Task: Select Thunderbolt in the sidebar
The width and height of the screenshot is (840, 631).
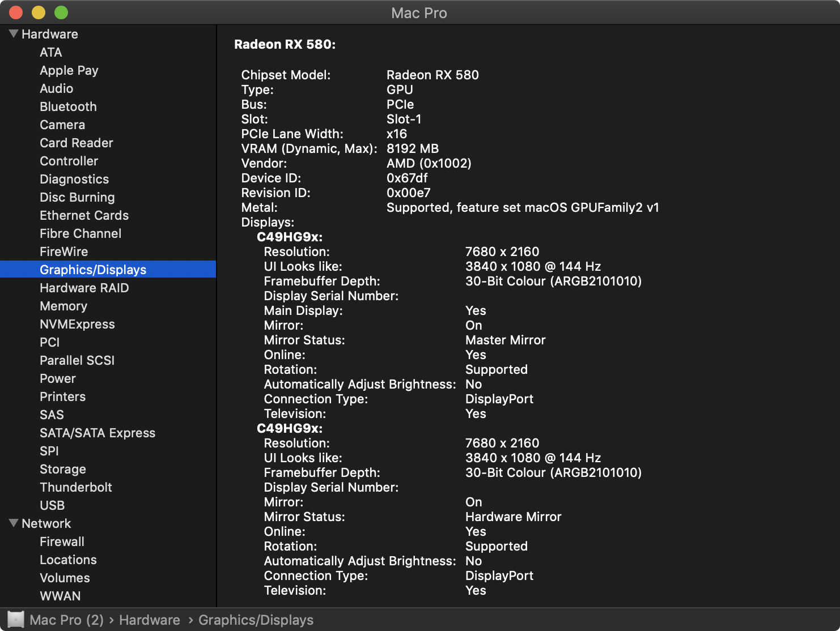Action: 76,487
